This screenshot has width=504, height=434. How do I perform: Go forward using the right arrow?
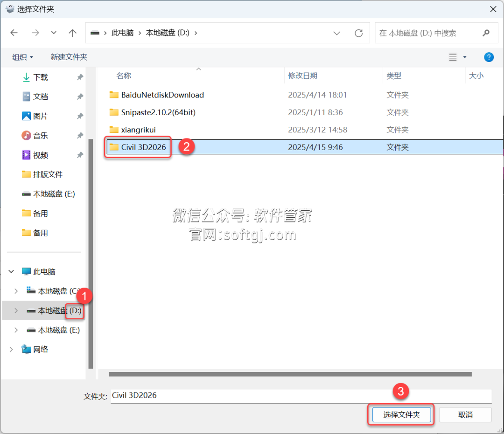click(x=35, y=33)
